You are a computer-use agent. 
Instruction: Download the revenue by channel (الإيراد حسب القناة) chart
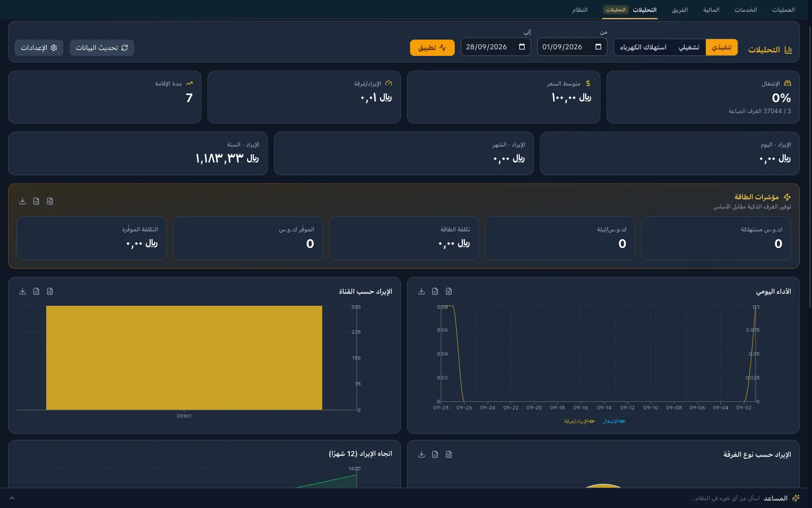point(22,291)
